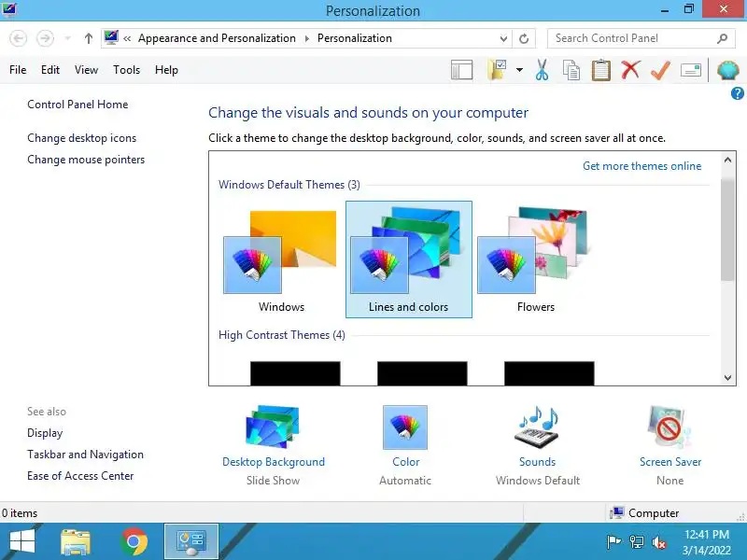Viewport: 747px width, 560px height.
Task: Open the Help menu
Action: pos(166,70)
